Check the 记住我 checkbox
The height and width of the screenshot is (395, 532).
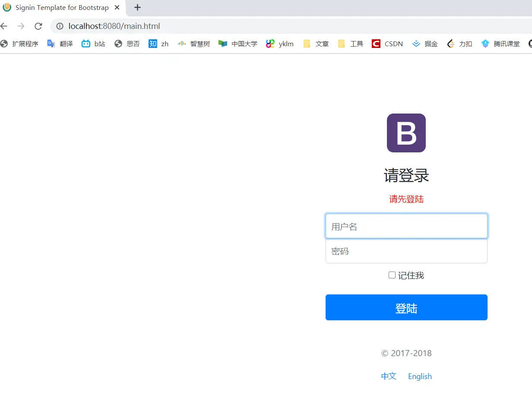(x=392, y=275)
